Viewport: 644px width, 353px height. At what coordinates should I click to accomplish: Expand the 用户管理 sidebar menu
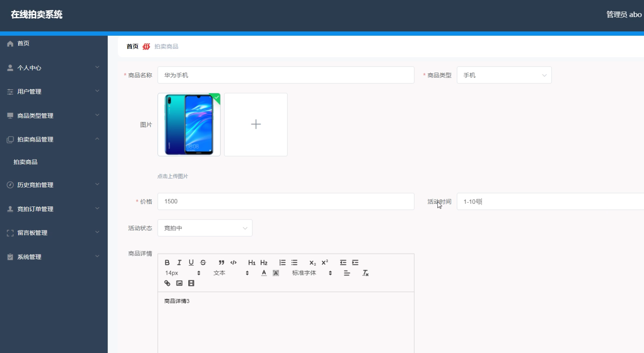tap(54, 92)
